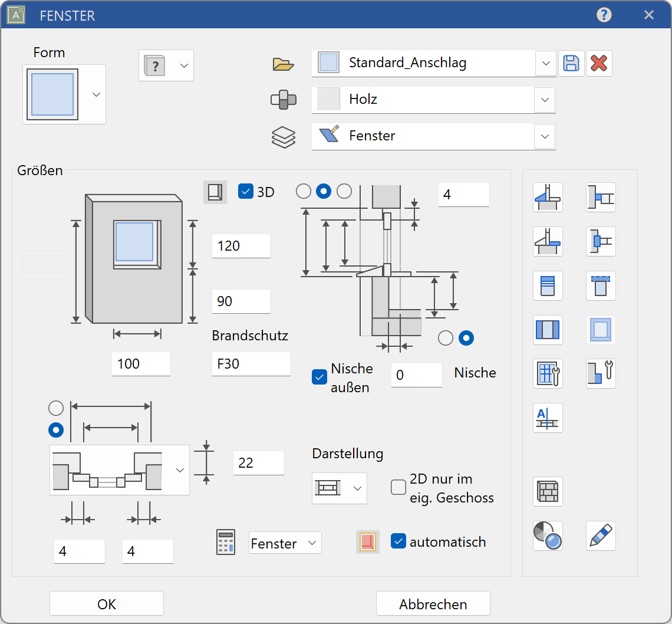Open exterior window sill settings icon
672x624 pixels.
pyautogui.click(x=548, y=197)
